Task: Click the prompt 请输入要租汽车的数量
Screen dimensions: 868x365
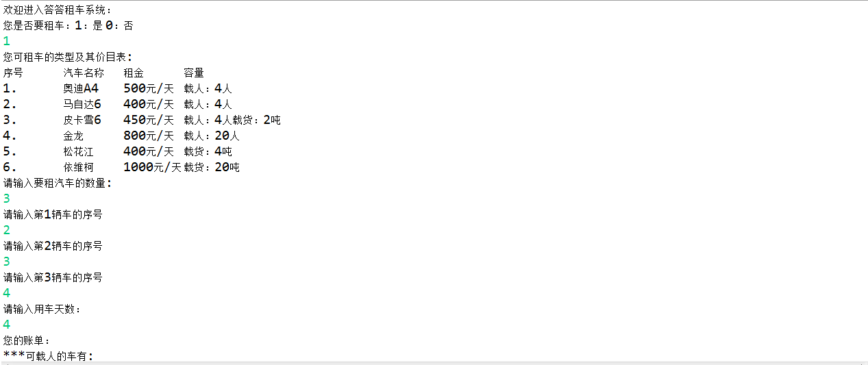Action: pos(58,183)
